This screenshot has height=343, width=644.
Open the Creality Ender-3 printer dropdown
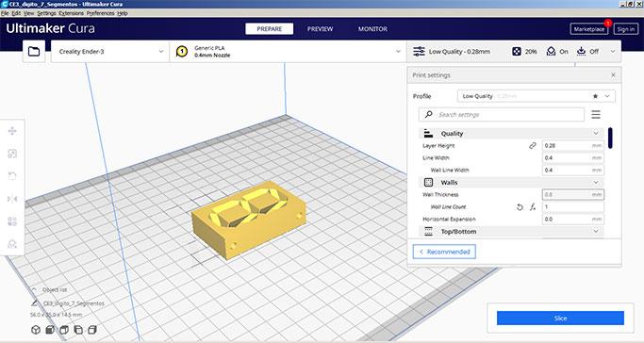(110, 51)
